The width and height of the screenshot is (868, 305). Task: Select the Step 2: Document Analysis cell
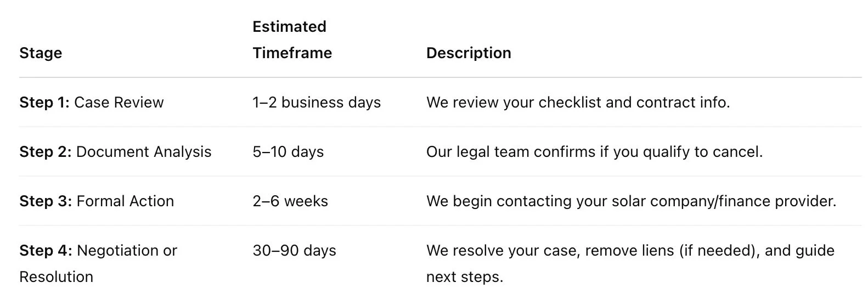pyautogui.click(x=115, y=152)
